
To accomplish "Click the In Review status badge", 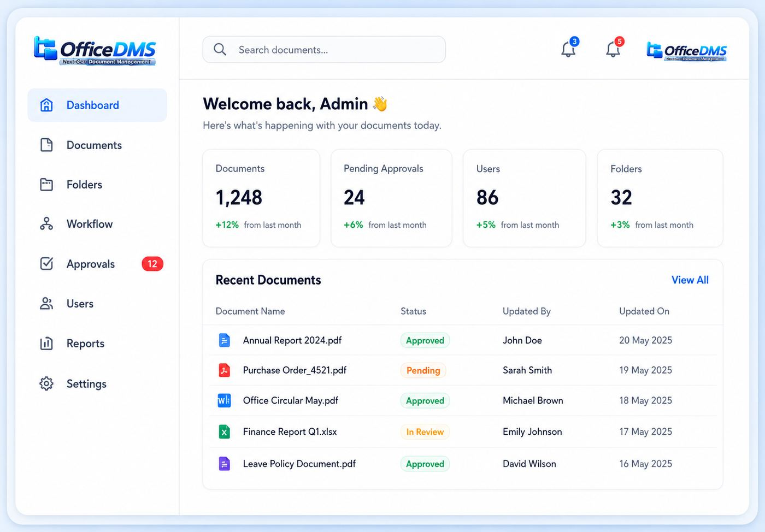I will (x=425, y=432).
